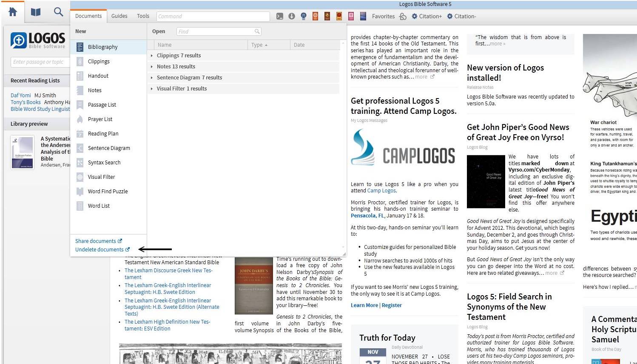
Task: Open The Lexham Discourse Greek New Testament link
Action: pos(168,274)
